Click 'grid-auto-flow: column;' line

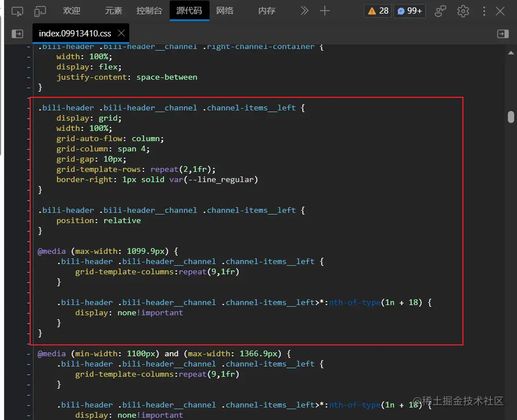110,138
